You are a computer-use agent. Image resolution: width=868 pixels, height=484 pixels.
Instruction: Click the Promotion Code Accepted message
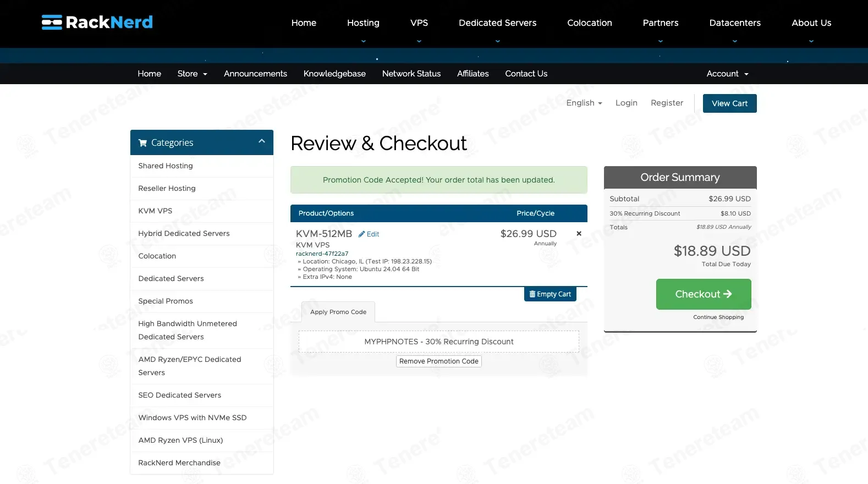438,180
